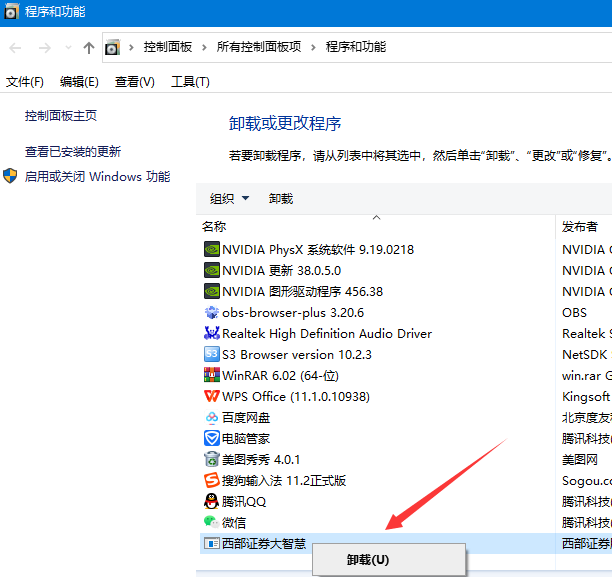Select the 微信 program icon
Viewport: 612px width, 577px height.
211,522
